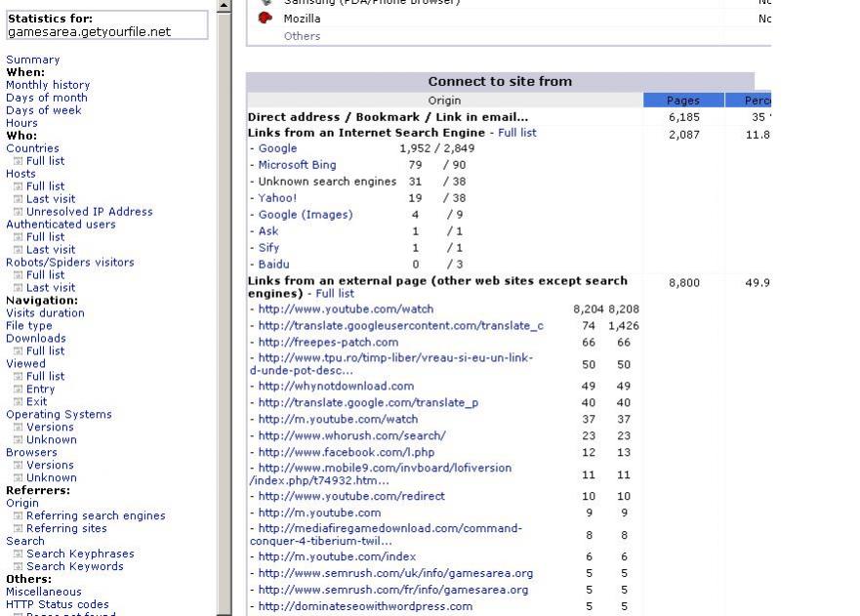Open the www.youtube.com/watch referrer link
The height and width of the screenshot is (616, 860).
347,309
